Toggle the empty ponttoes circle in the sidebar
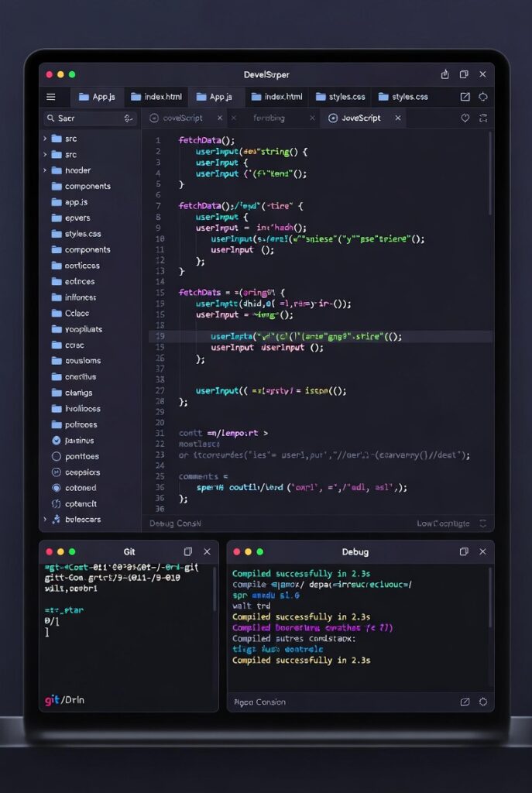 click(56, 456)
